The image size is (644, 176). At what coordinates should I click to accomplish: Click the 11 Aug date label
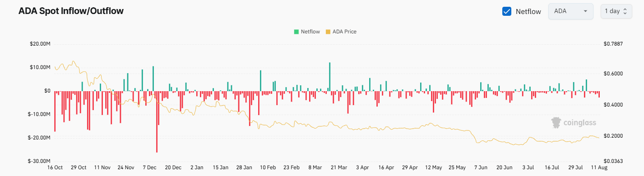tap(599, 167)
